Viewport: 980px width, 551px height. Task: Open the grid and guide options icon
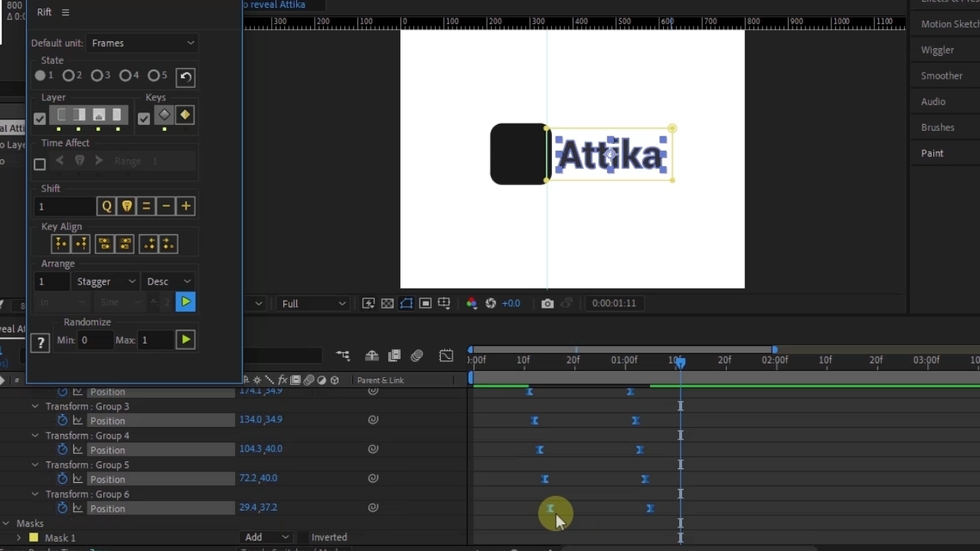[444, 303]
